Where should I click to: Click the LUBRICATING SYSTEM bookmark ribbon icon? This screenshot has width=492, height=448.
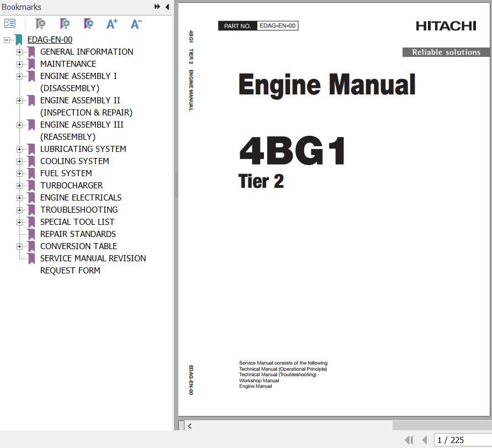[x=31, y=149]
